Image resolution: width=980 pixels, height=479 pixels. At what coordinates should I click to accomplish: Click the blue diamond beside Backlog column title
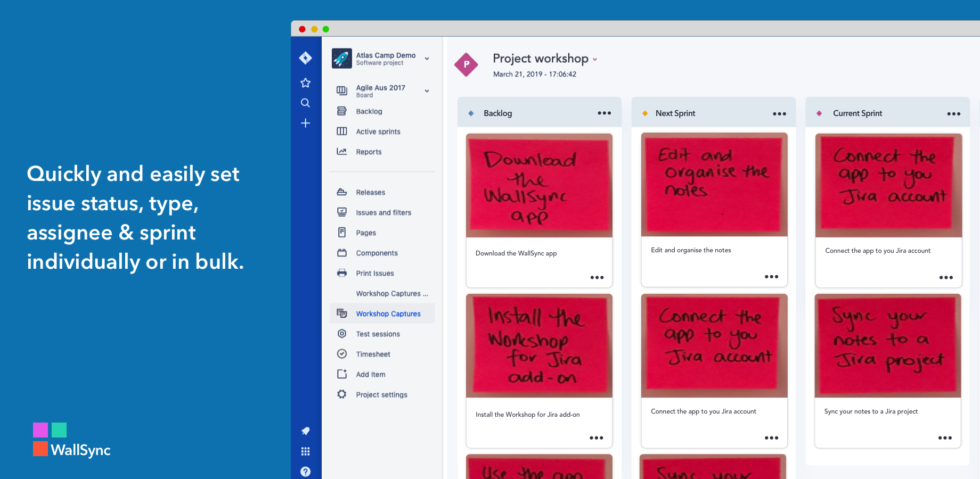tap(471, 113)
